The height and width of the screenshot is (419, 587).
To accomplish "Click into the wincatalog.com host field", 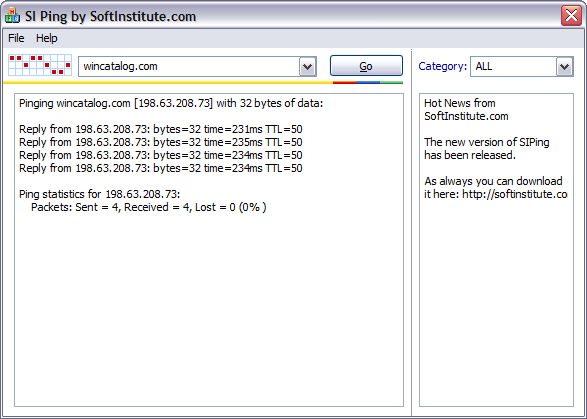I will coord(189,67).
